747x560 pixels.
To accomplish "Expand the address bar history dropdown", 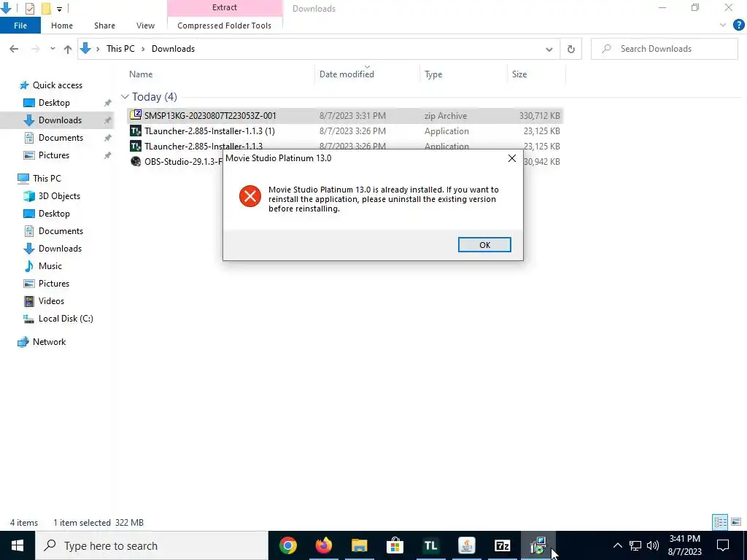I will coord(549,49).
